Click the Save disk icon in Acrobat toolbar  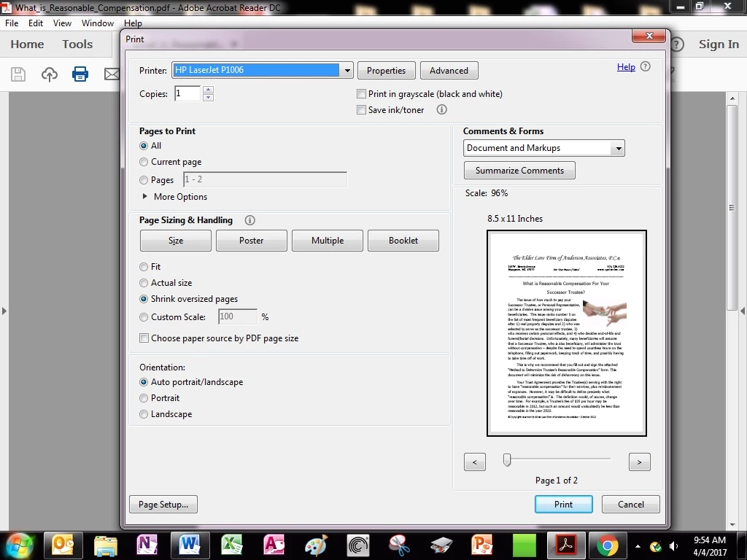point(18,74)
